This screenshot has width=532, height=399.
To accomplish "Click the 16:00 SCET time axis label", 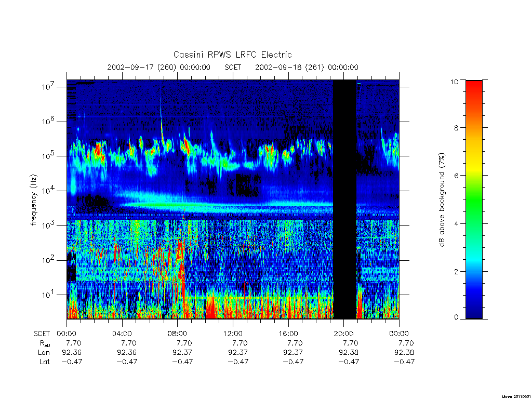I will (288, 334).
